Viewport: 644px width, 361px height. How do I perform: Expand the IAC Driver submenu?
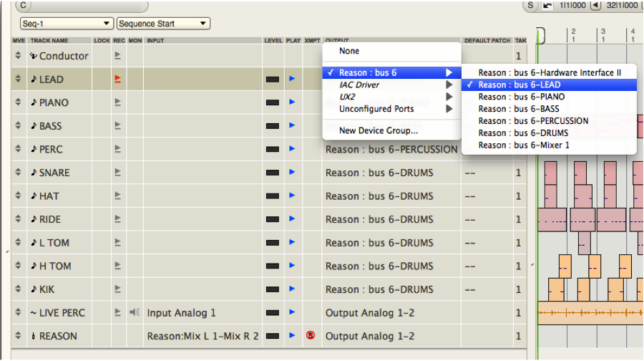point(392,85)
